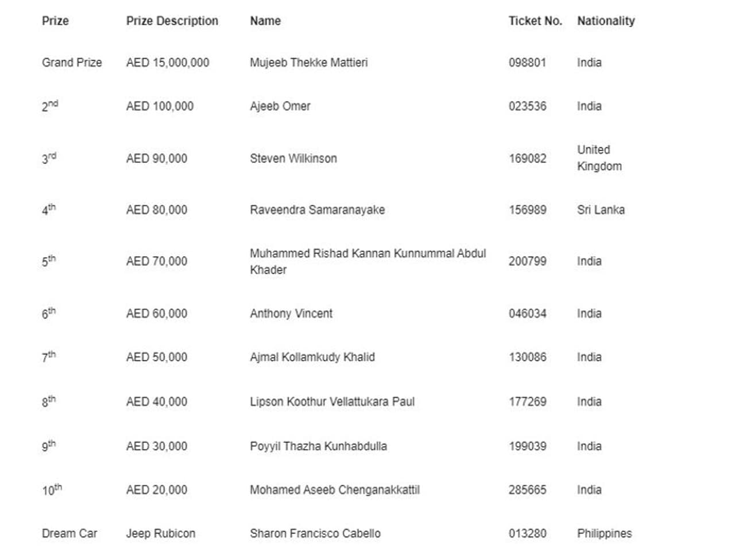
Task: Select the name Steven Wilkinson
Action: pos(293,158)
